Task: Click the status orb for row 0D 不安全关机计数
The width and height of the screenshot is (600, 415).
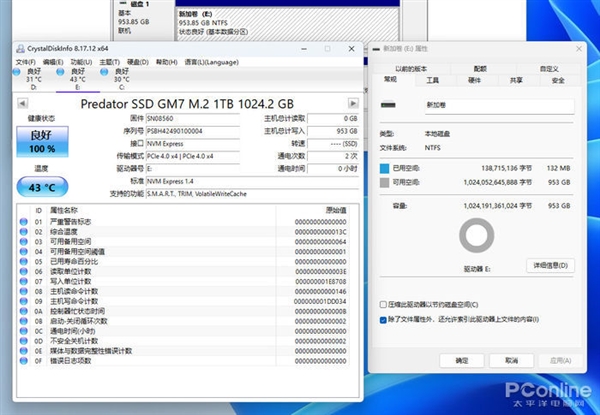Action: click(x=24, y=341)
